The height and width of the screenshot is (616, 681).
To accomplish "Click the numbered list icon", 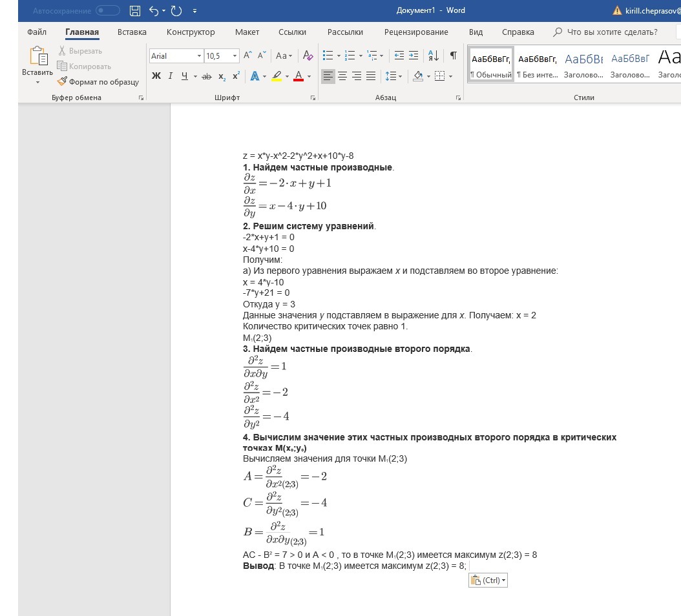I will coord(350,56).
